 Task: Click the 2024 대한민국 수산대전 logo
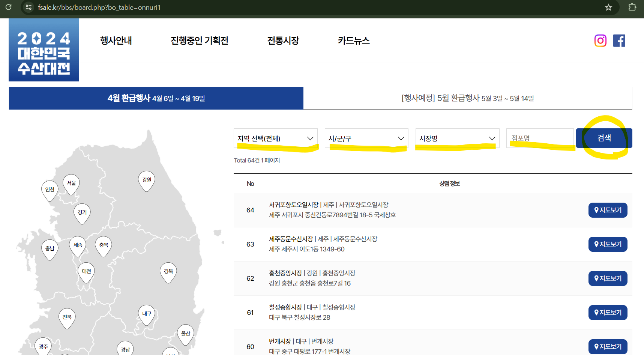[x=44, y=50]
